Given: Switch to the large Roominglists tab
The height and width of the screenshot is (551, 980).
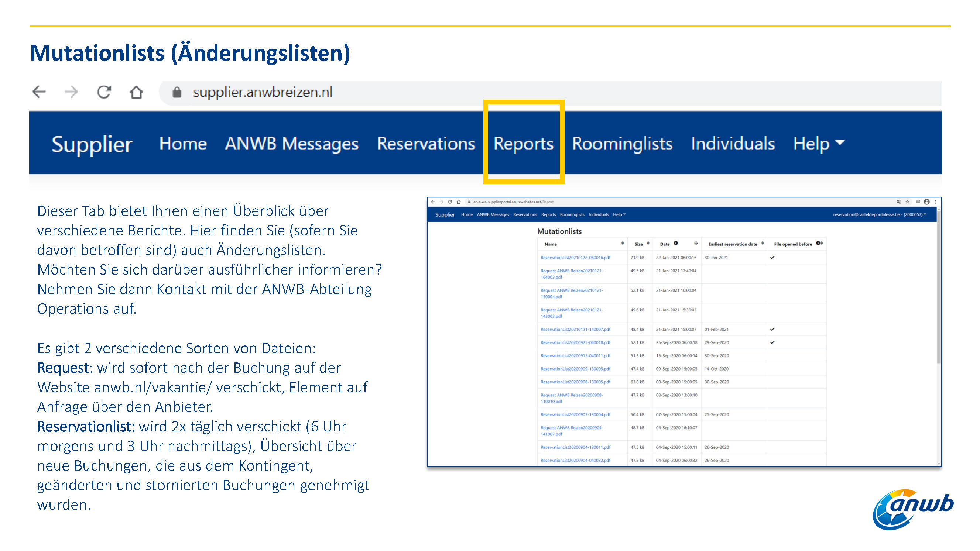Looking at the screenshot, I should (622, 144).
